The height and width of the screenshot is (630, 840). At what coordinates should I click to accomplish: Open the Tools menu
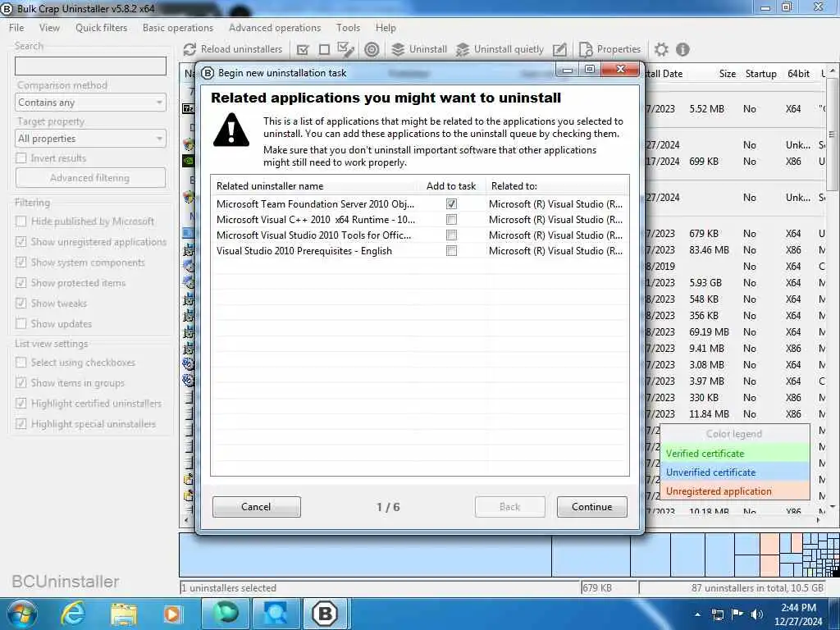pos(348,28)
